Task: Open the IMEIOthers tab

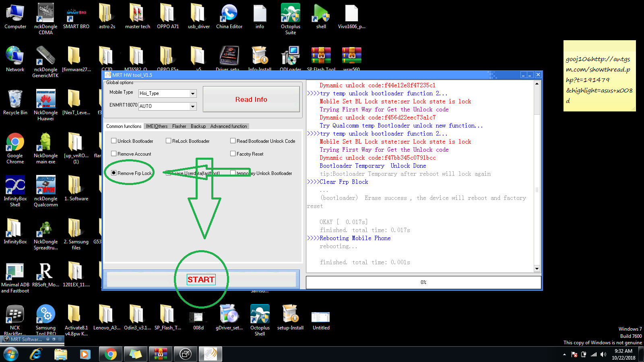Action: pyautogui.click(x=157, y=126)
